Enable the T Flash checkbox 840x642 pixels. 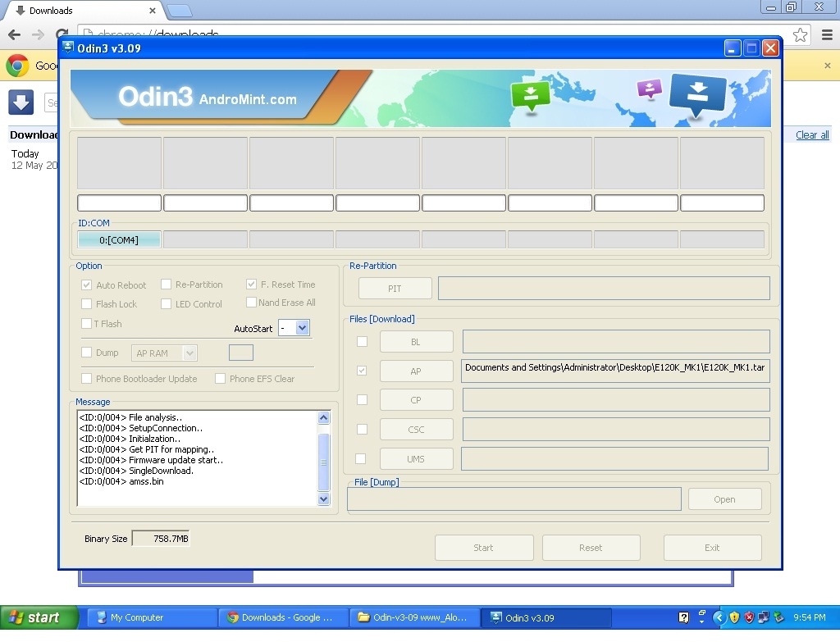86,323
